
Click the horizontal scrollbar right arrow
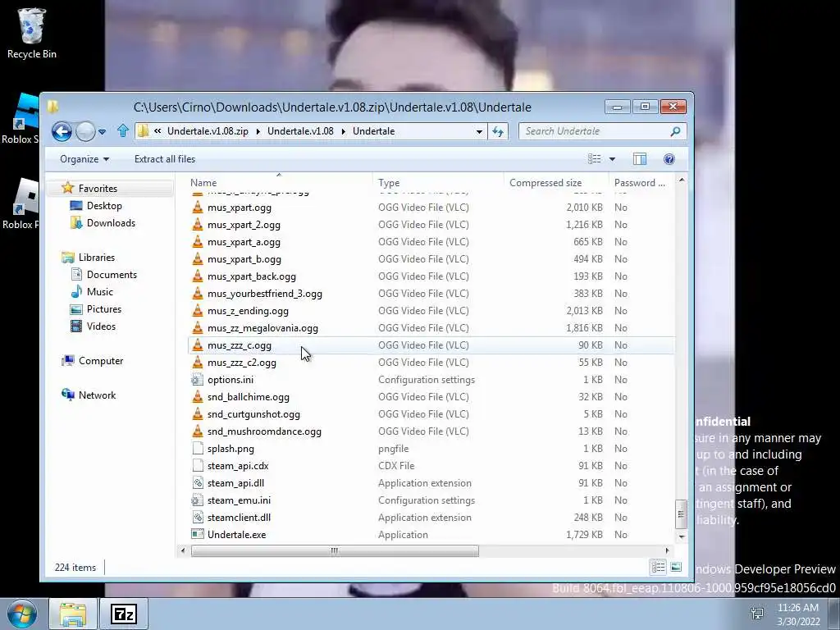(667, 550)
